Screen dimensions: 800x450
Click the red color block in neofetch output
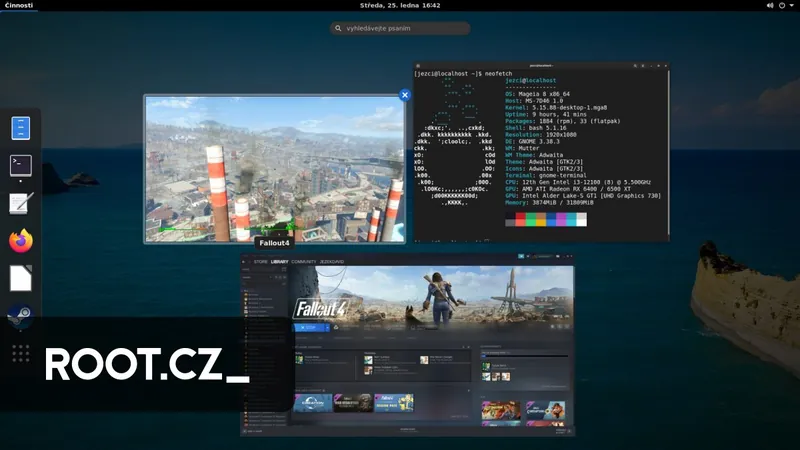pos(520,219)
